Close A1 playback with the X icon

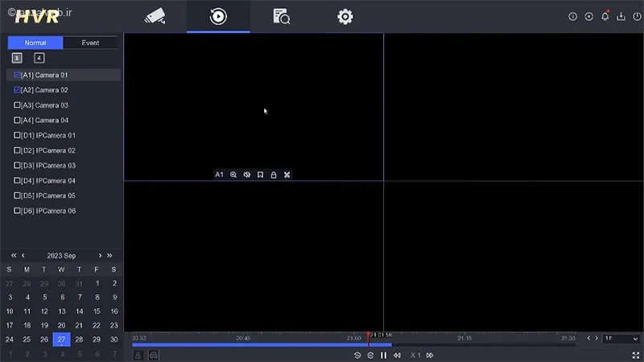287,175
